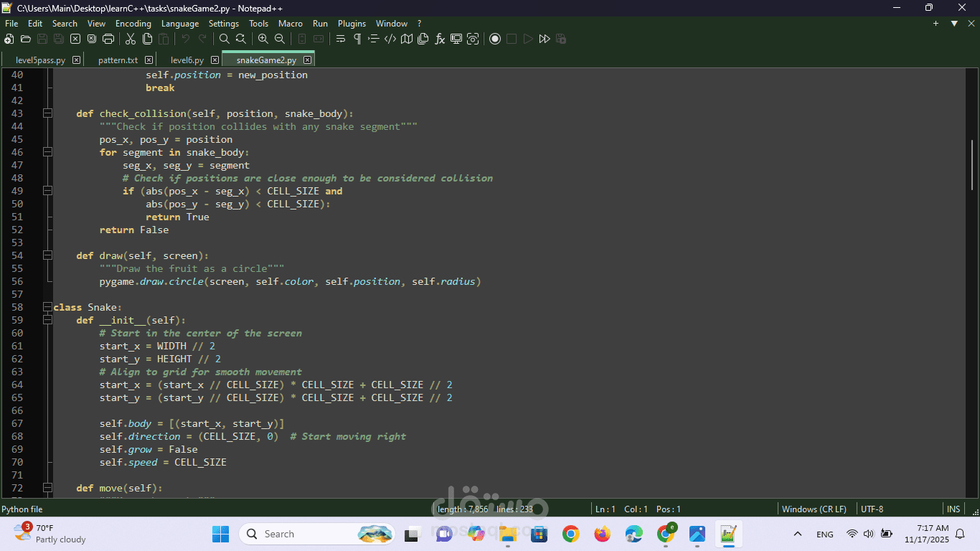
Task: Switch to the level6.py tab
Action: pos(187,60)
